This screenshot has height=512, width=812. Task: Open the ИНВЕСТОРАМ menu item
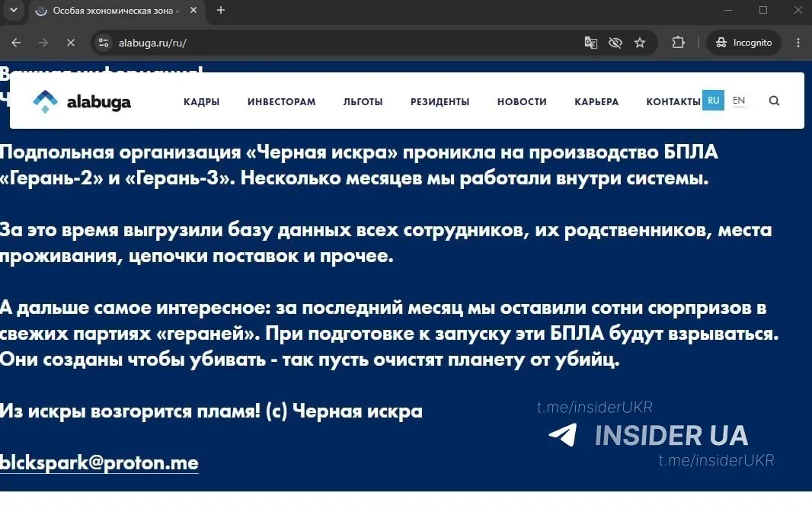pos(281,101)
